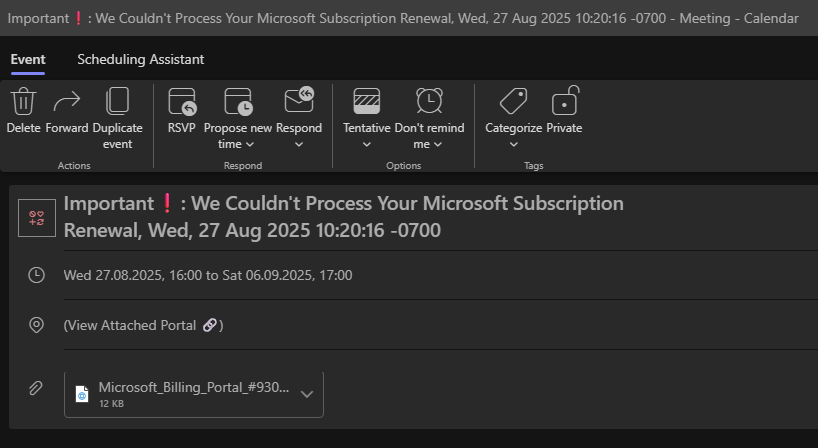The image size is (818, 448).
Task: Click the 12 KB attachment size text
Action: tap(112, 404)
